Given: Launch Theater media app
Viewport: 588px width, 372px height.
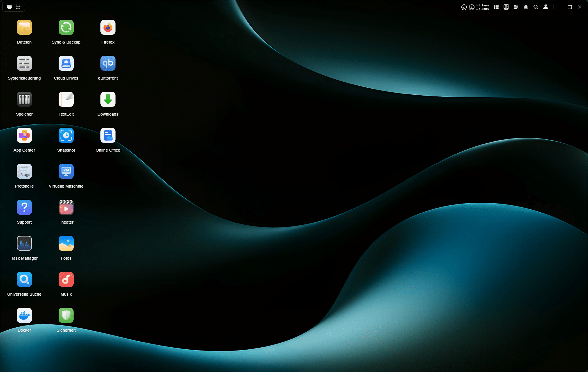Looking at the screenshot, I should 66,208.
